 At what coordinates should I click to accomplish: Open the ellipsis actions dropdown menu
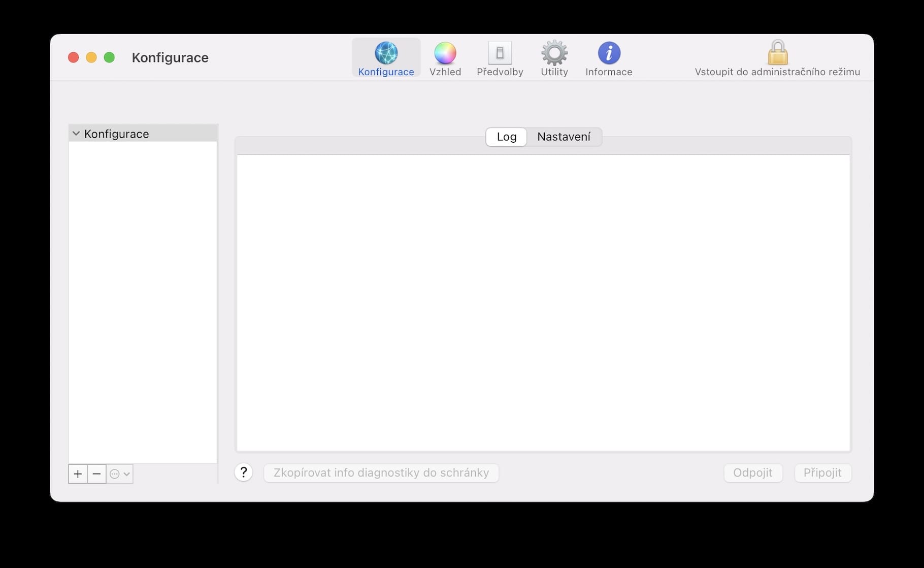(120, 474)
